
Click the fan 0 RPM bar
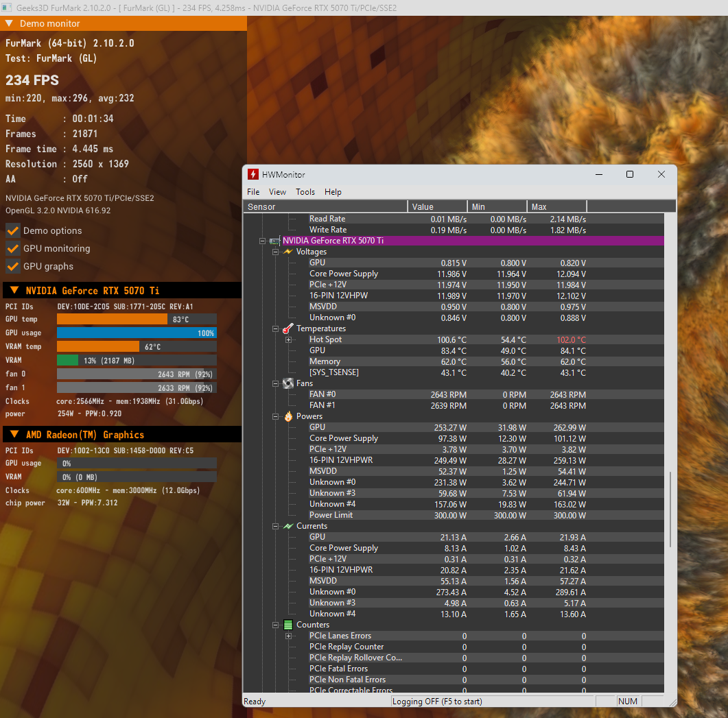coord(137,374)
